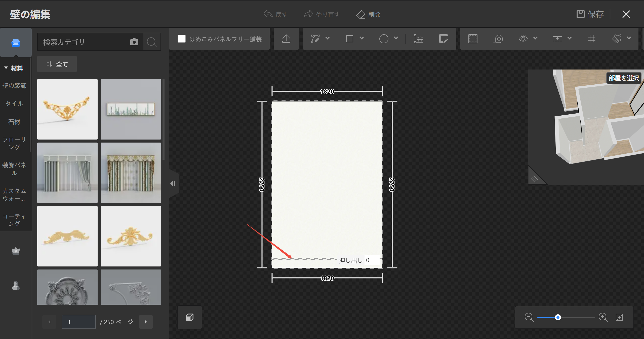Collapse the left material panel
Image resolution: width=644 pixels, height=339 pixels.
tap(173, 183)
